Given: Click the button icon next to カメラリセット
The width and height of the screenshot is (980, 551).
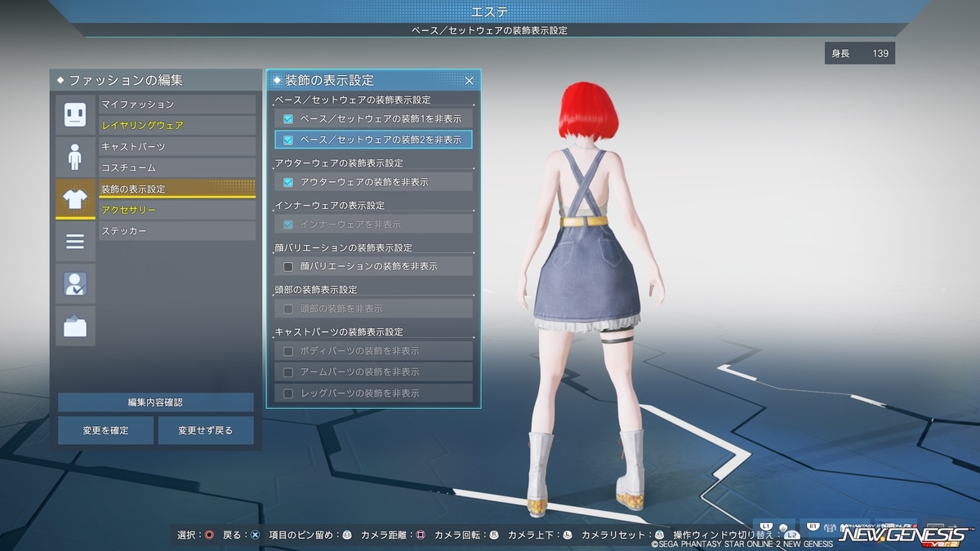Looking at the screenshot, I should tap(658, 535).
